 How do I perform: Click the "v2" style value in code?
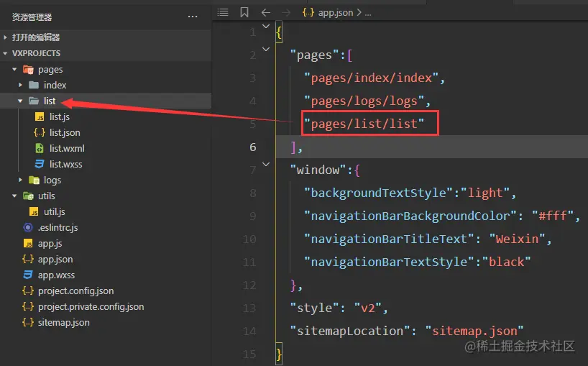pos(368,308)
